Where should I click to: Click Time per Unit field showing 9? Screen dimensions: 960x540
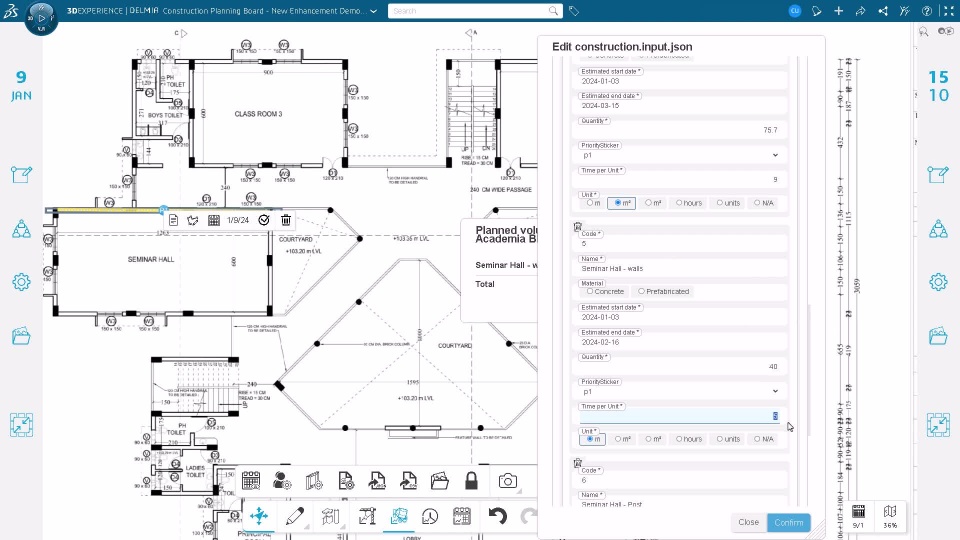pyautogui.click(x=680, y=179)
